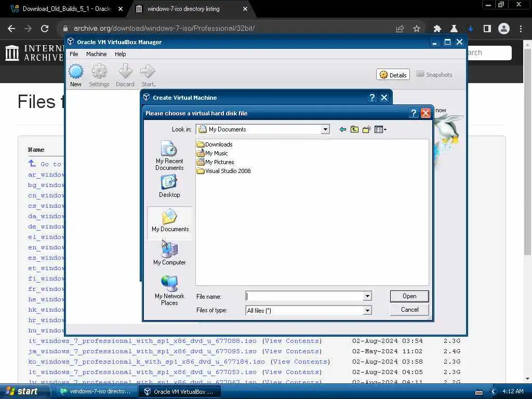The width and height of the screenshot is (532, 399).
Task: Create a new folder icon
Action: point(366,129)
